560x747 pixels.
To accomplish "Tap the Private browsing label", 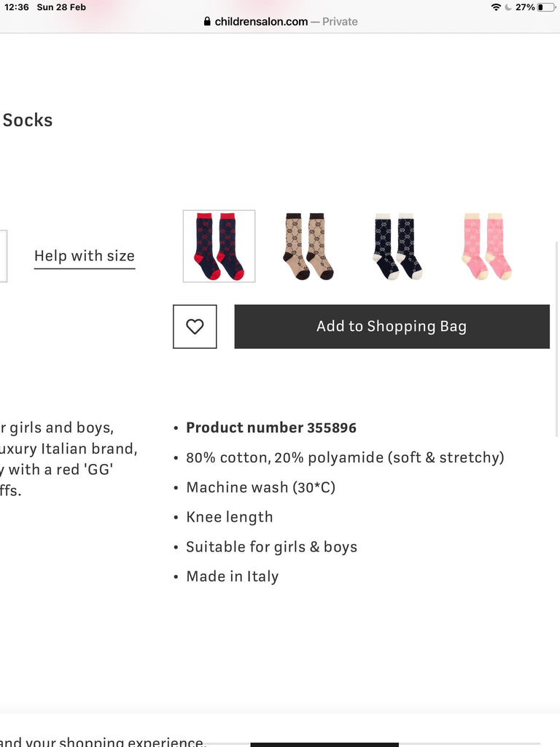I will (x=340, y=21).
